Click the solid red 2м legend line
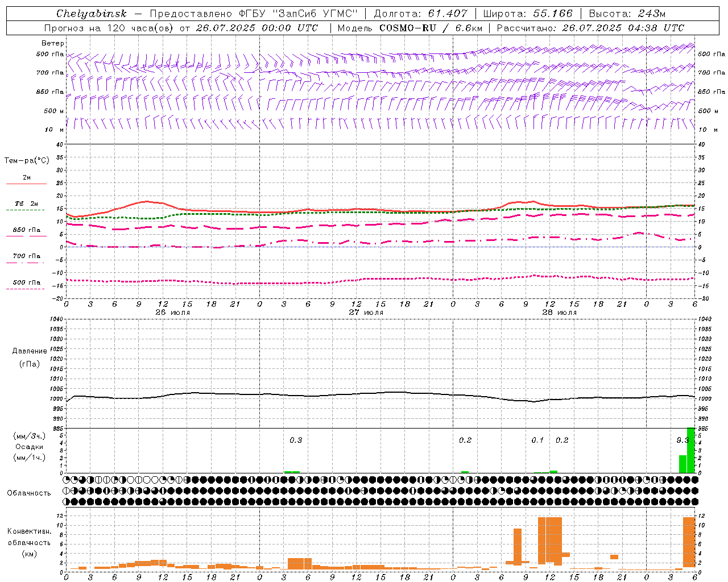 coord(26,184)
